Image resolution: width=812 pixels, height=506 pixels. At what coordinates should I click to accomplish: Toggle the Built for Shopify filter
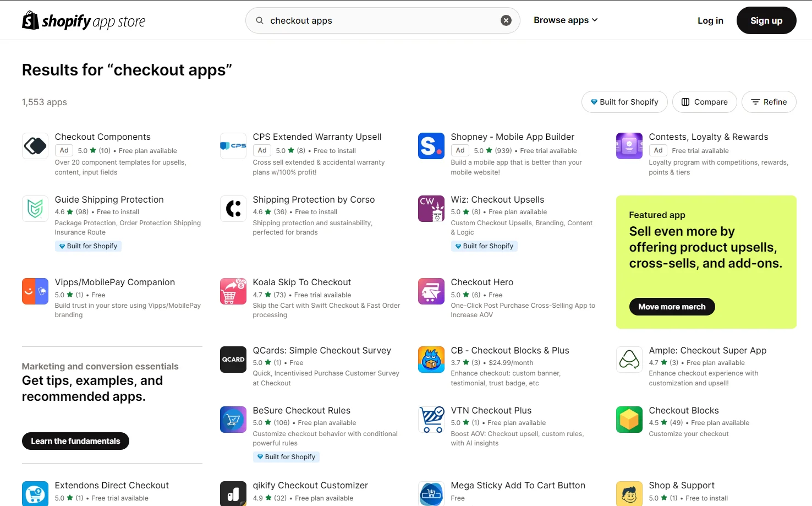click(624, 102)
